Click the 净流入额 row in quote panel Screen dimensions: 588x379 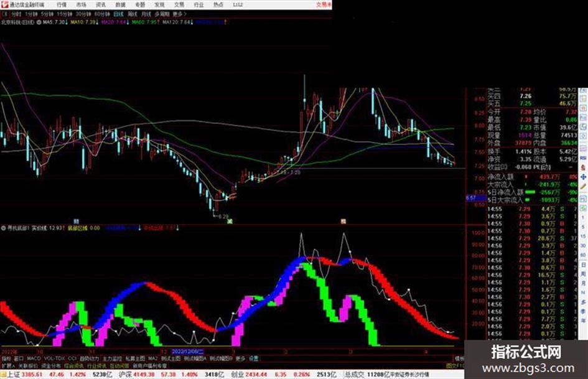533,177
